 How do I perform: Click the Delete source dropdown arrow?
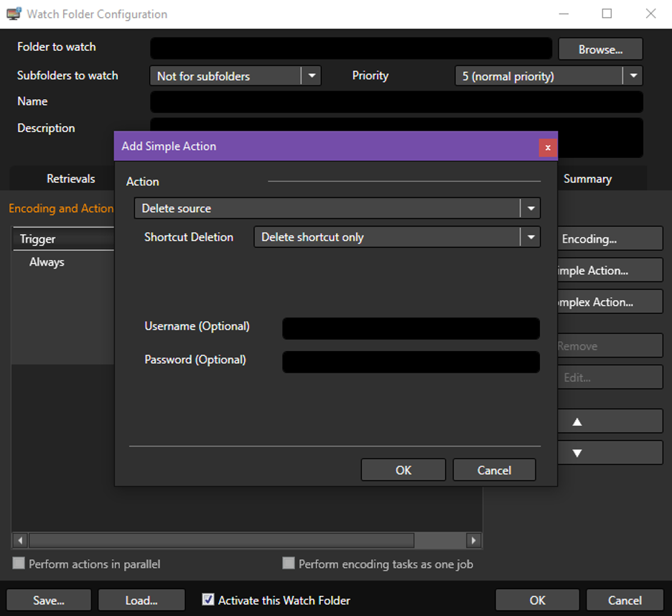(531, 208)
